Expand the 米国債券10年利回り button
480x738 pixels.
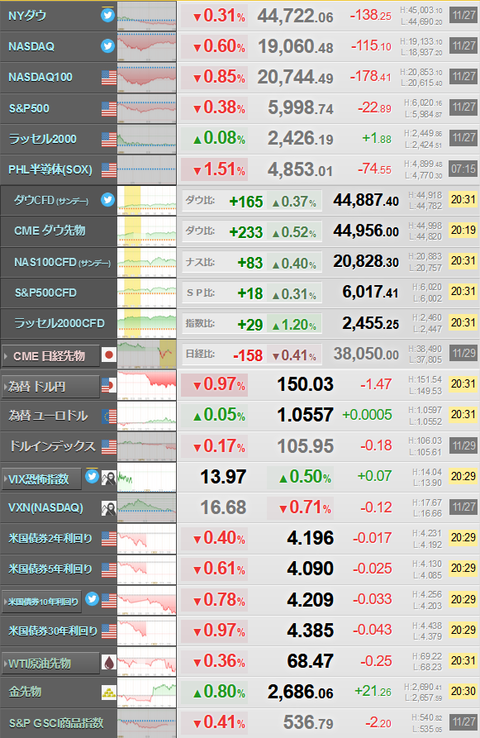coord(41,602)
